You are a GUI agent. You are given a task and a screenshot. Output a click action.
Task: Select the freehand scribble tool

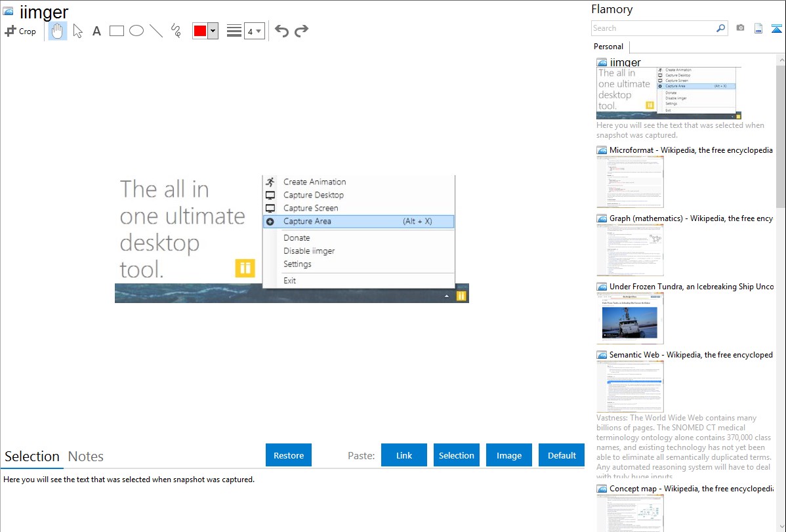[x=176, y=31]
